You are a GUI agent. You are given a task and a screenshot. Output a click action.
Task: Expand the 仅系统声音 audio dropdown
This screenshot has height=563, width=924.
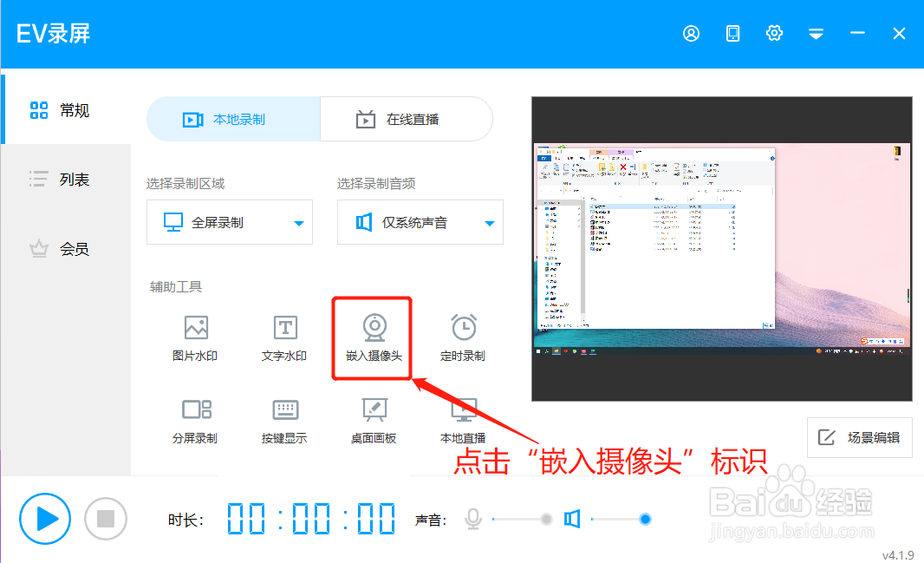tap(420, 222)
